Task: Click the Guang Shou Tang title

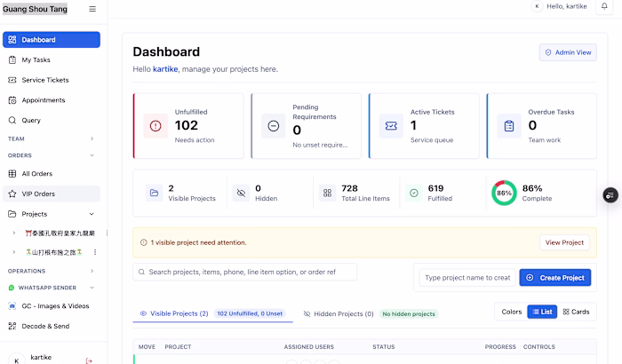Action: click(35, 9)
